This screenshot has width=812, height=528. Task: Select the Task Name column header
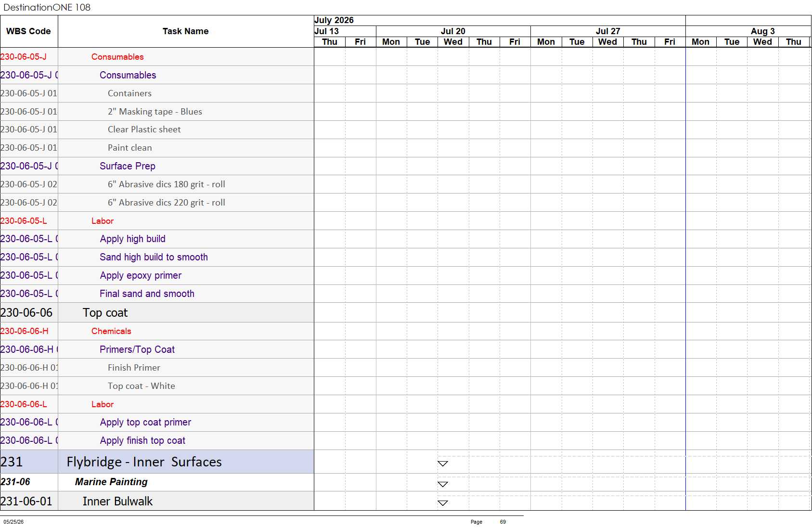(186, 31)
